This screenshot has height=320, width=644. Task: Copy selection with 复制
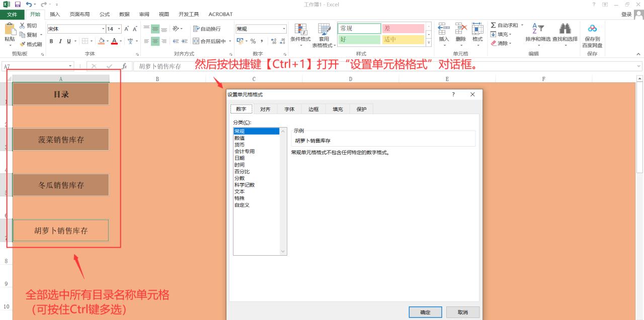click(29, 35)
